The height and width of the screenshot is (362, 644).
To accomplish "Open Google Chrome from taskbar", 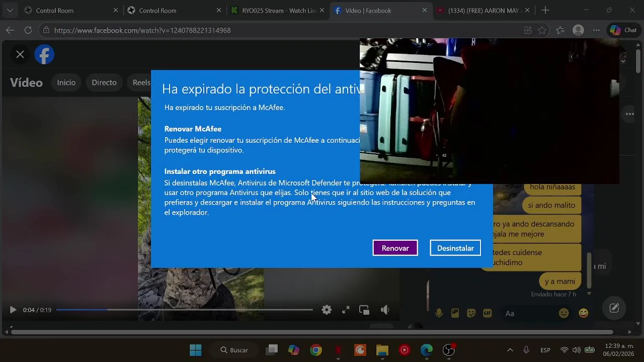I will (316, 350).
